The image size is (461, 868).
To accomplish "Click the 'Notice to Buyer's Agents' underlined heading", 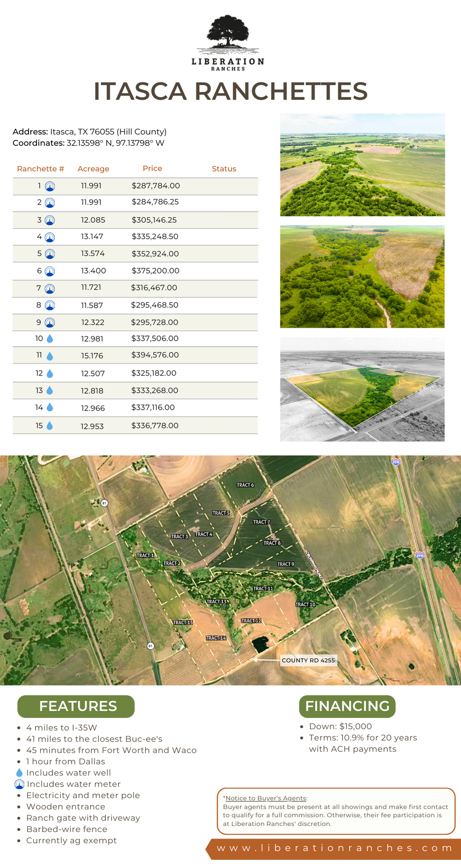I will coord(266,798).
